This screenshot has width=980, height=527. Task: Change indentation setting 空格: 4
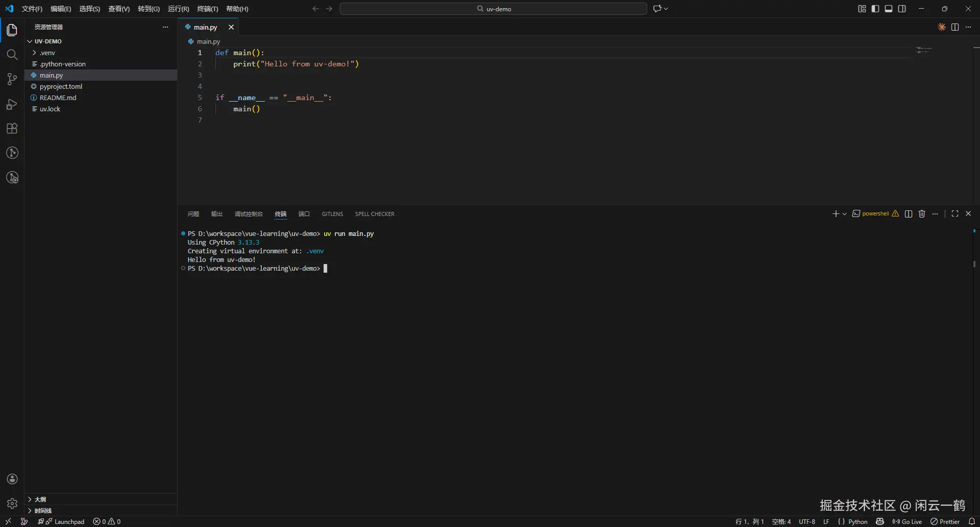(x=781, y=521)
